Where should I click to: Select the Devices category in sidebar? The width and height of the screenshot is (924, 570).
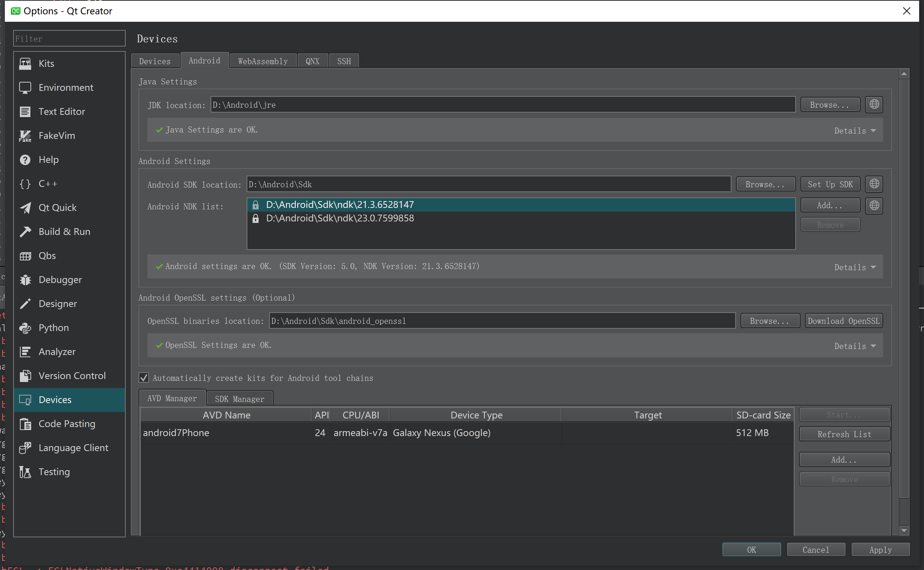click(69, 400)
